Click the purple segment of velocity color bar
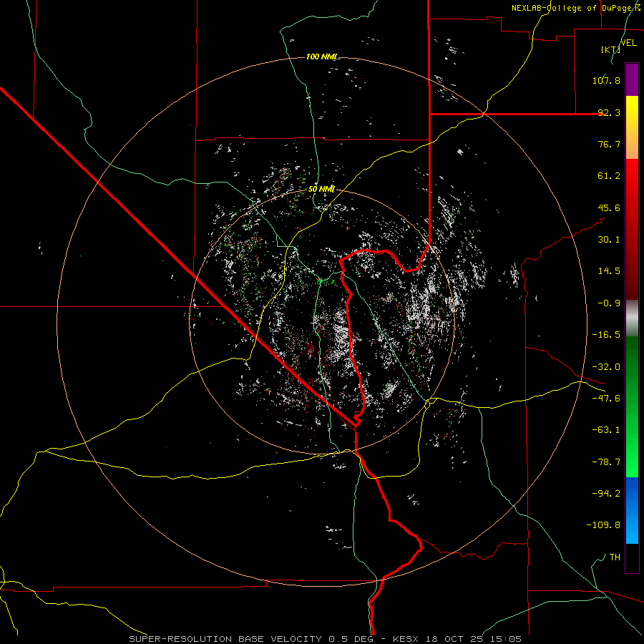This screenshot has width=644, height=644. point(632,79)
